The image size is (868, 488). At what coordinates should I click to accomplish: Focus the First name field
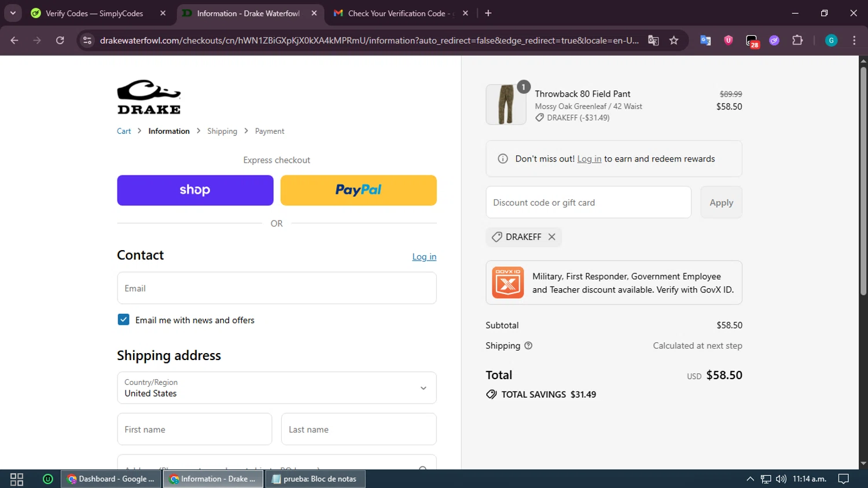(x=194, y=430)
